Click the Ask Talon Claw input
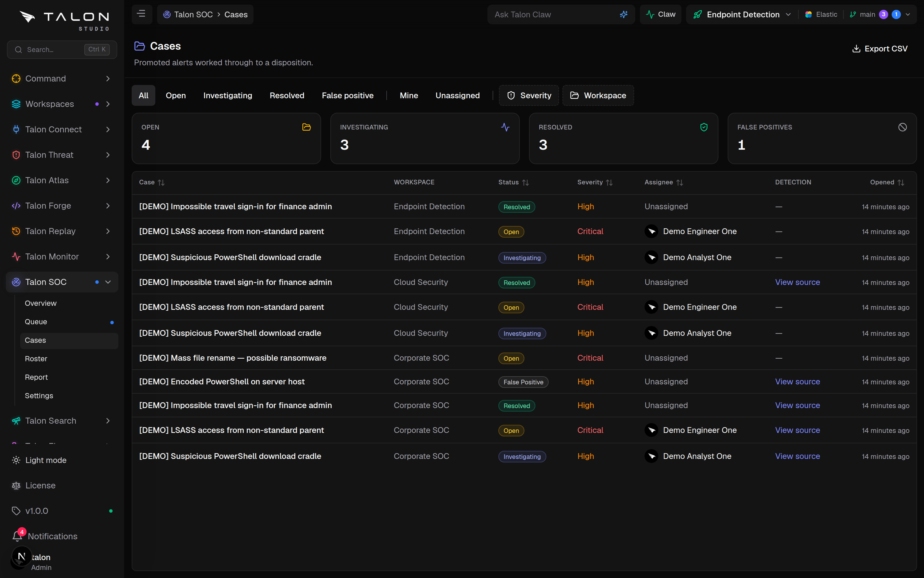The width and height of the screenshot is (924, 578). pyautogui.click(x=554, y=14)
